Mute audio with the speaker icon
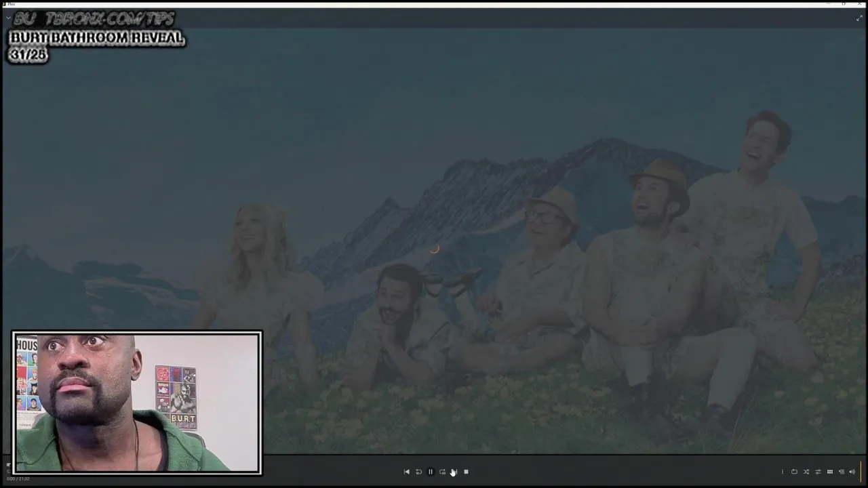Image resolution: width=868 pixels, height=488 pixels. pyautogui.click(x=852, y=472)
